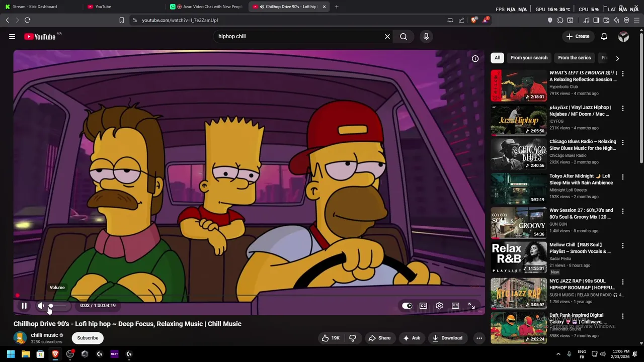Open Windows Start menu
Screen dimensions: 644x362
[x=11, y=354]
